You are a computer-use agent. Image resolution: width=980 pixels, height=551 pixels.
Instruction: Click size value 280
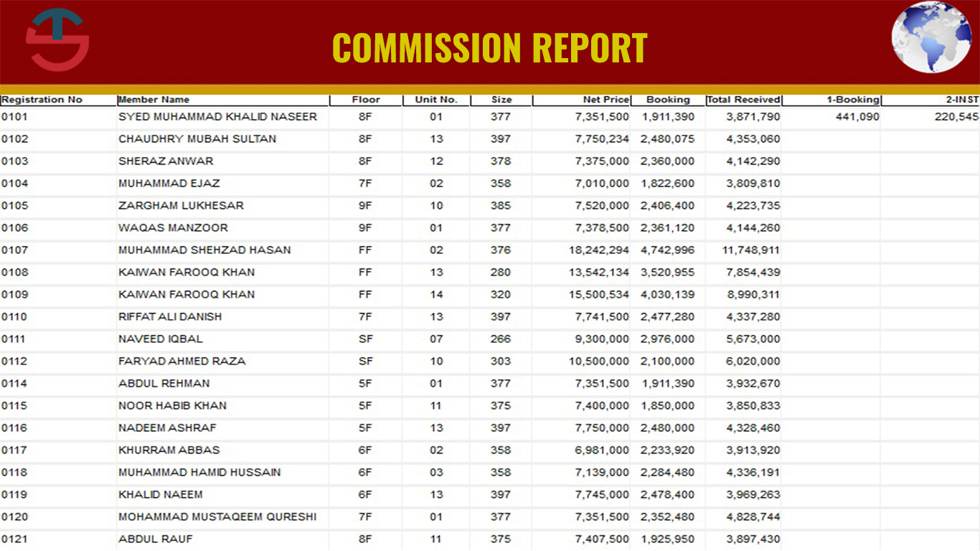point(501,272)
